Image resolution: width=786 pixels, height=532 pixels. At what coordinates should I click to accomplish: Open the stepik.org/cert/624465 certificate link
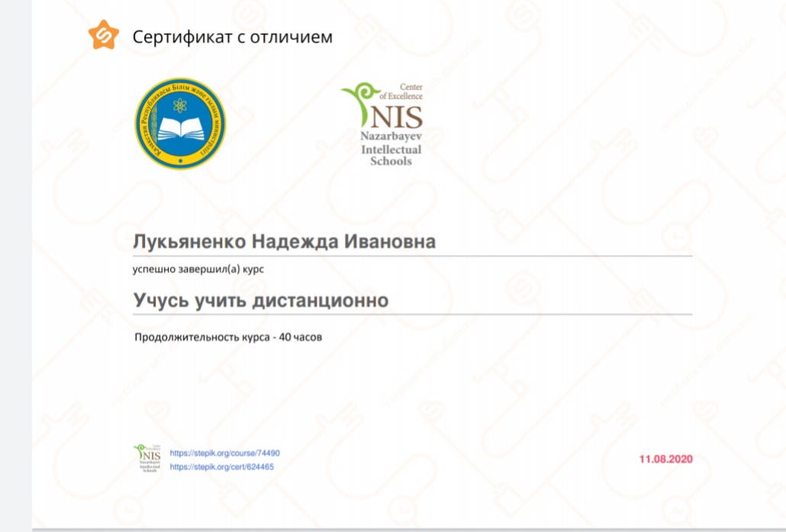221,466
